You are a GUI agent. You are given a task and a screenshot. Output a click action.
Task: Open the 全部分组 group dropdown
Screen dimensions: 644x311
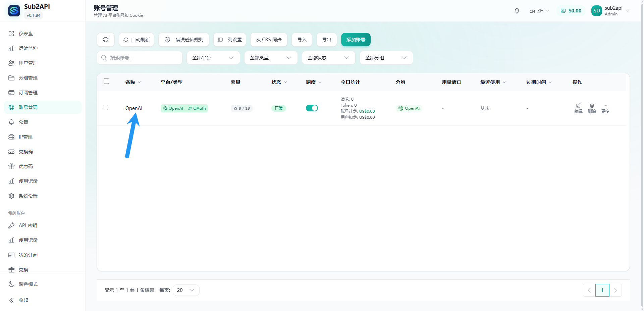pos(386,57)
